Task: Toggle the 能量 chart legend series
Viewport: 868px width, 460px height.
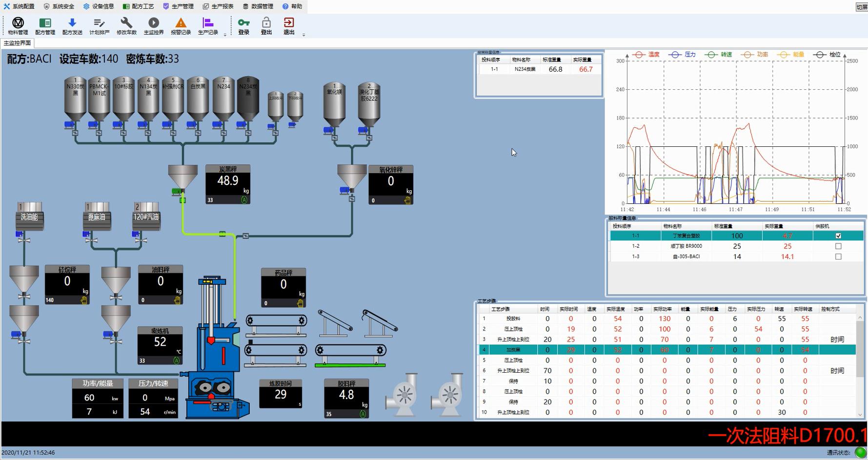Action: pyautogui.click(x=790, y=55)
